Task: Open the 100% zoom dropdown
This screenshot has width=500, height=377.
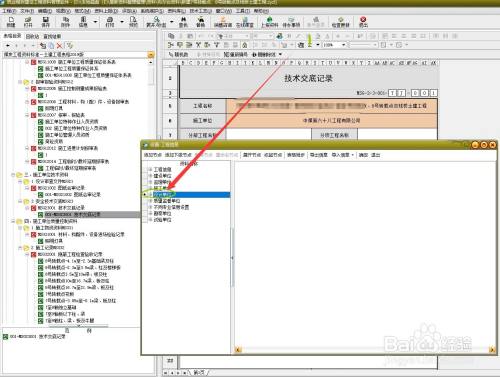Action: 343,45
